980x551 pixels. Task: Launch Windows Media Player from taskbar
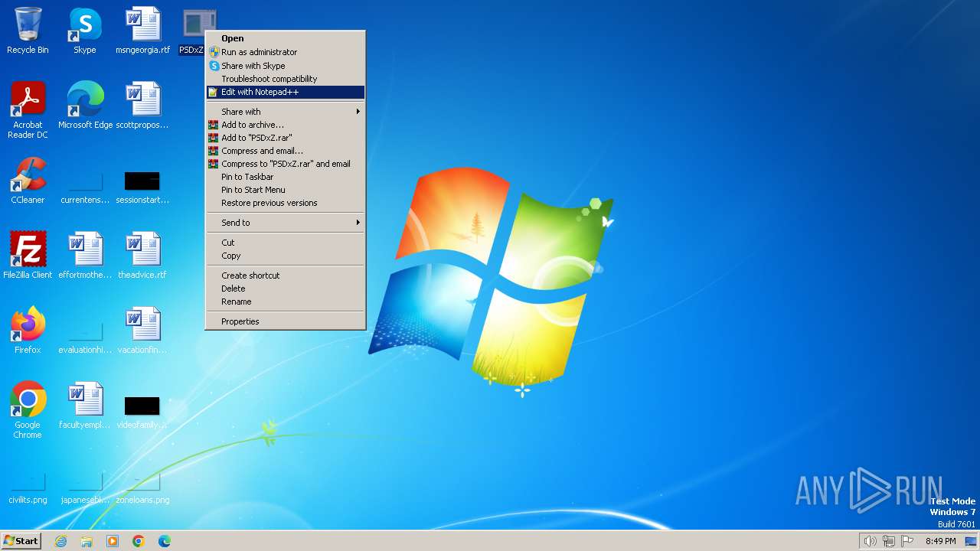point(113,541)
